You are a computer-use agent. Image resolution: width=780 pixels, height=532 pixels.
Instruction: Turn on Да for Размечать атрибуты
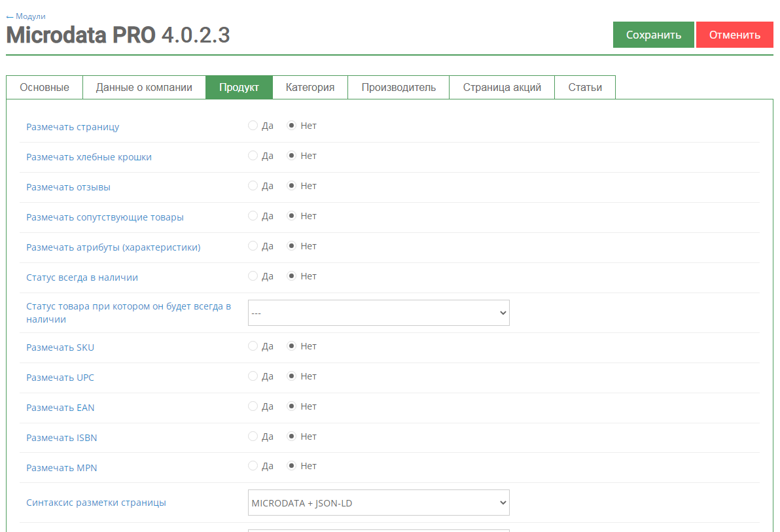click(x=253, y=246)
